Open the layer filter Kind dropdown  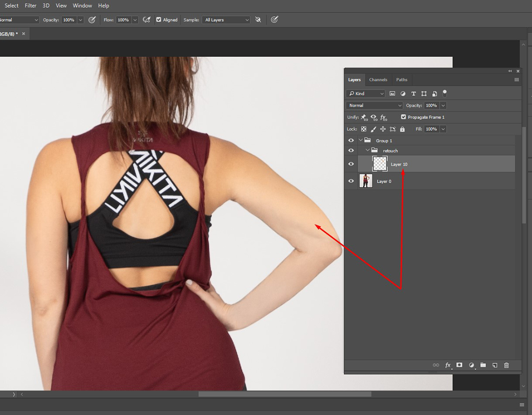366,93
